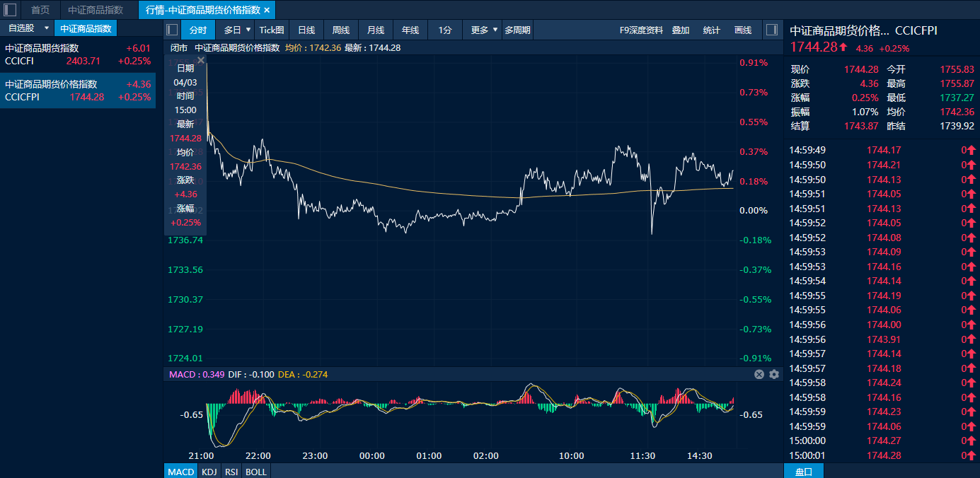Collapse the left panel via chart toolbar icon

click(x=171, y=30)
